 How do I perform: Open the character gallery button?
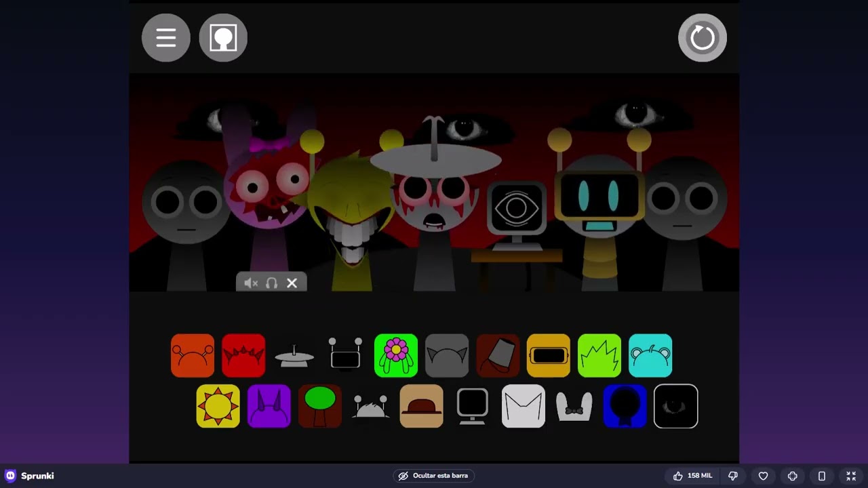[223, 38]
